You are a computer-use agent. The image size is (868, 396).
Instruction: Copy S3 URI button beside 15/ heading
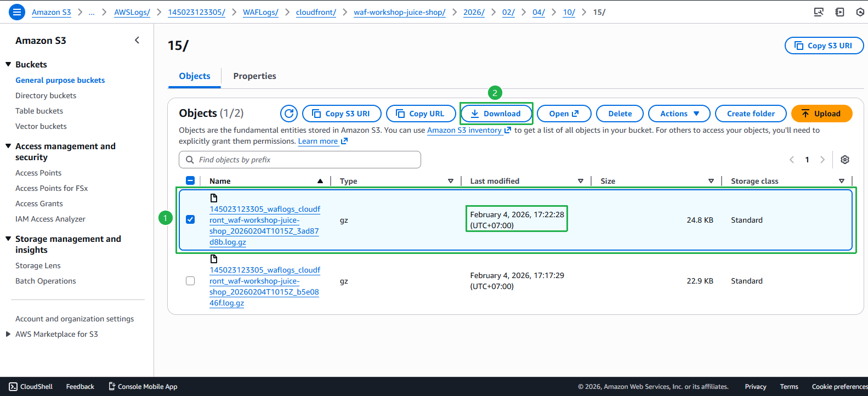(824, 46)
